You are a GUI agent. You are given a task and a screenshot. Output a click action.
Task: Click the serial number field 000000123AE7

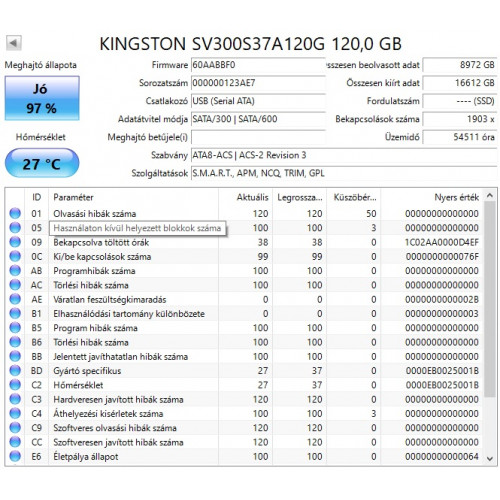point(258,83)
